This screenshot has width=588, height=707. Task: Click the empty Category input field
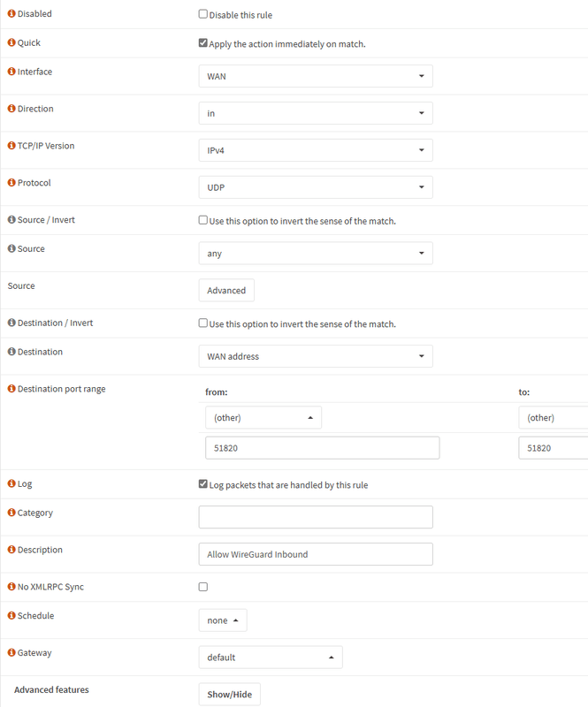[x=315, y=517]
